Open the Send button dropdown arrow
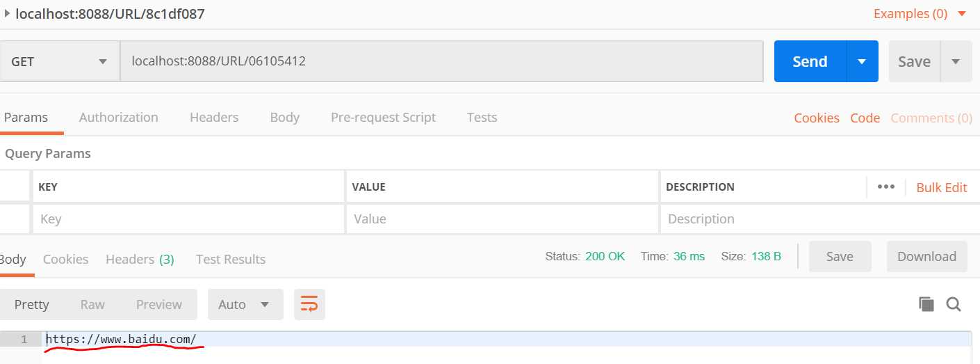This screenshot has height=364, width=980. [862, 61]
